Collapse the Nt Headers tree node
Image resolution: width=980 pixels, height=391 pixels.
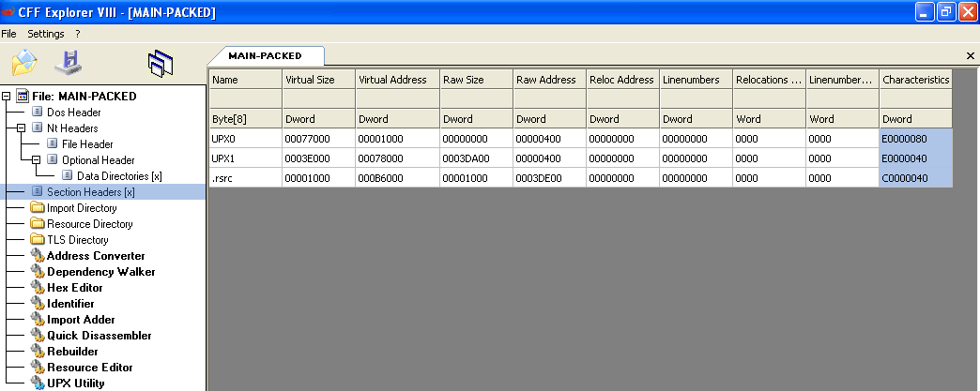point(22,128)
